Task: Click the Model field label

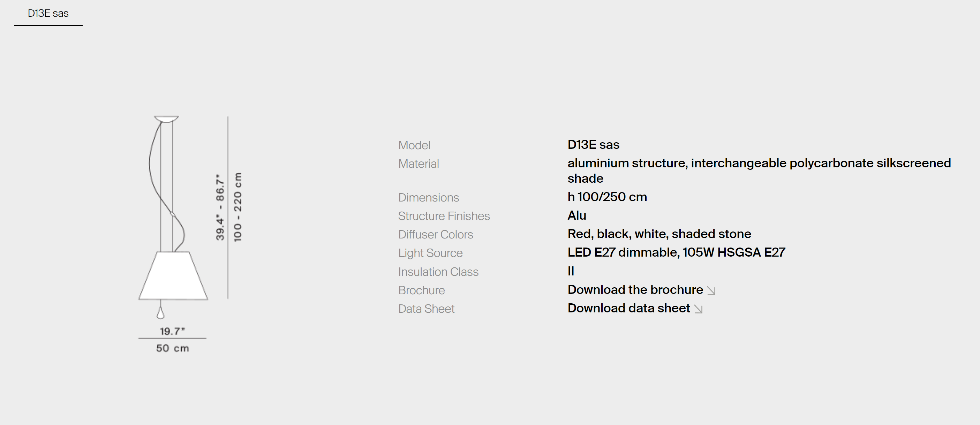Action: [x=414, y=145]
